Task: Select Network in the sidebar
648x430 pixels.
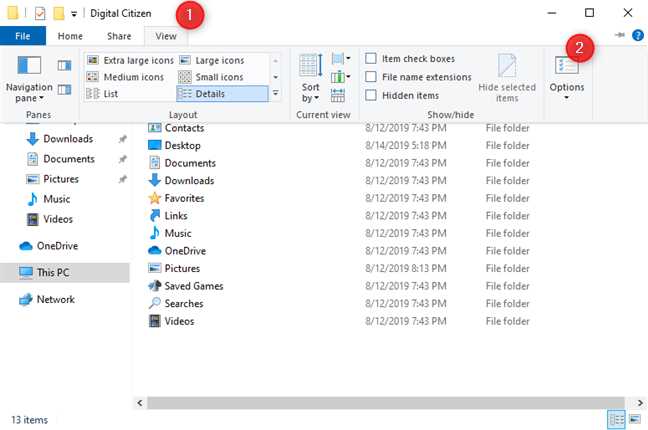Action: click(x=47, y=299)
